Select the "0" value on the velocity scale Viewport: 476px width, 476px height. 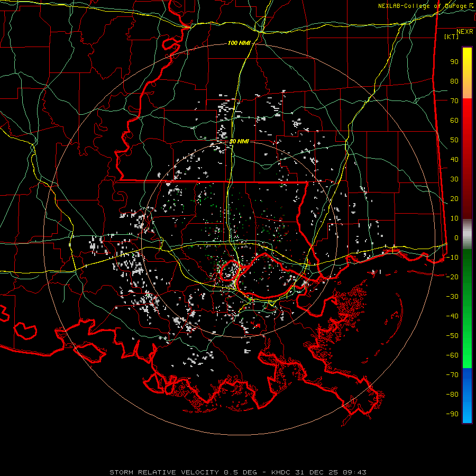tap(456, 238)
